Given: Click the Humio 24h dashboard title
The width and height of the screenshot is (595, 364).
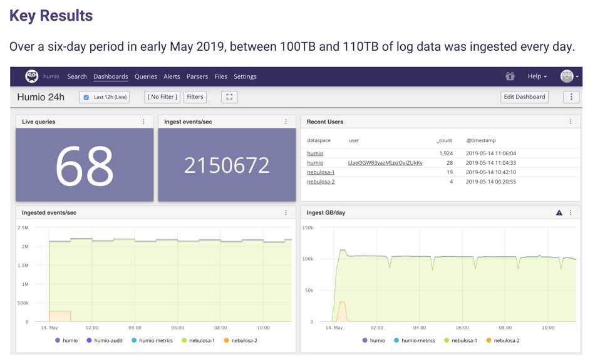Looking at the screenshot, I should click(x=41, y=97).
